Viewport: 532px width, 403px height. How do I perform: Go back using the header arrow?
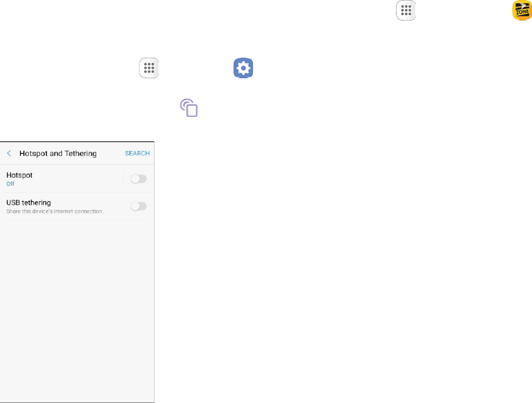(x=9, y=153)
